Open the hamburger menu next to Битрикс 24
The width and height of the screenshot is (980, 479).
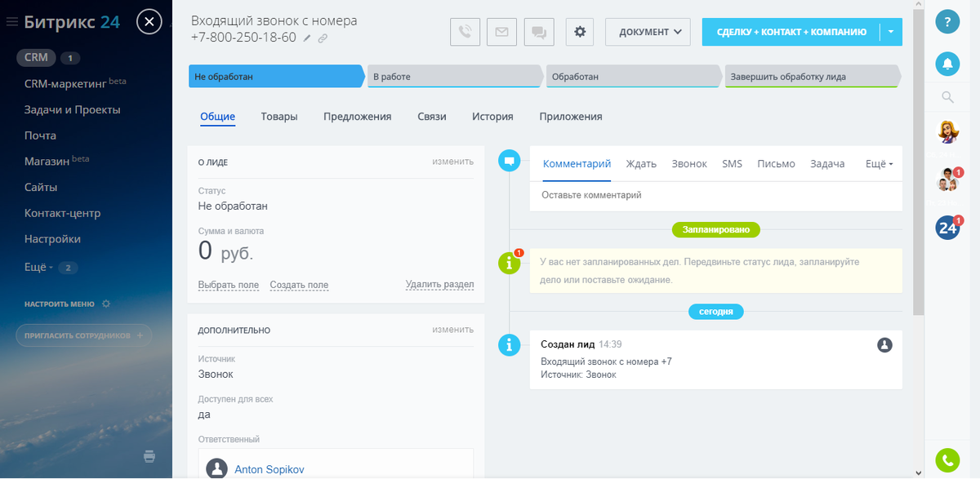(11, 22)
